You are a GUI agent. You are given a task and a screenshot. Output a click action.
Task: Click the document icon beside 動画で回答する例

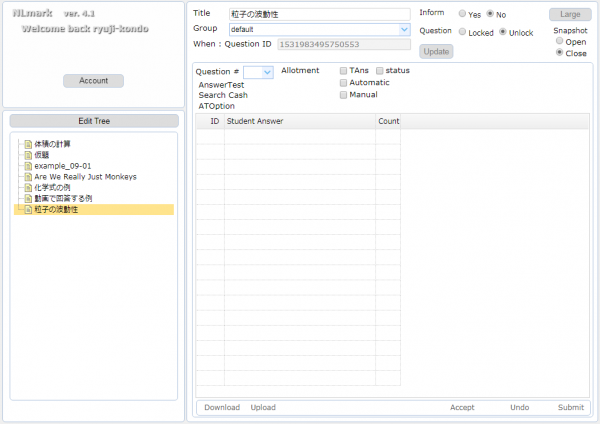click(28, 199)
